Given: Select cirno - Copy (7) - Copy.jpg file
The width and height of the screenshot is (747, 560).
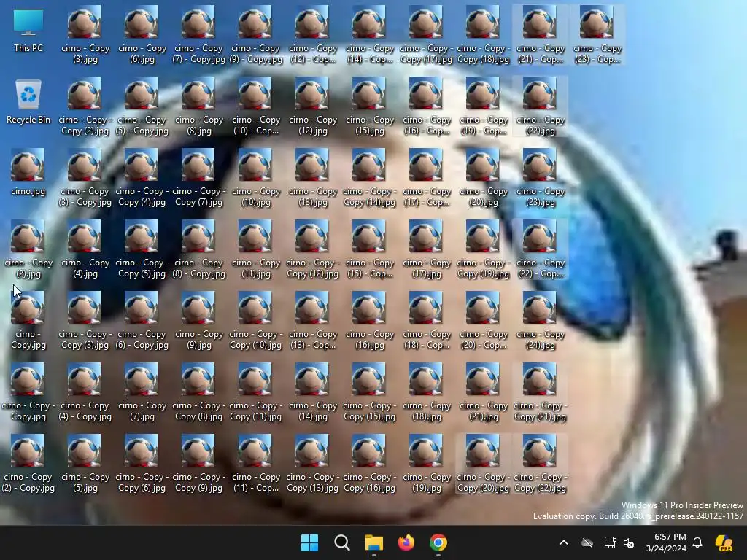Looking at the screenshot, I should [198, 34].
